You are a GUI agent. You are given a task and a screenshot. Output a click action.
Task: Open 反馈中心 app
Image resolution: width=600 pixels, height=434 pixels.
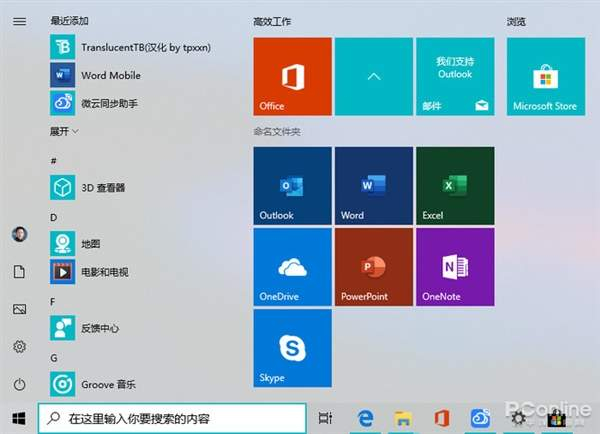(x=85, y=328)
